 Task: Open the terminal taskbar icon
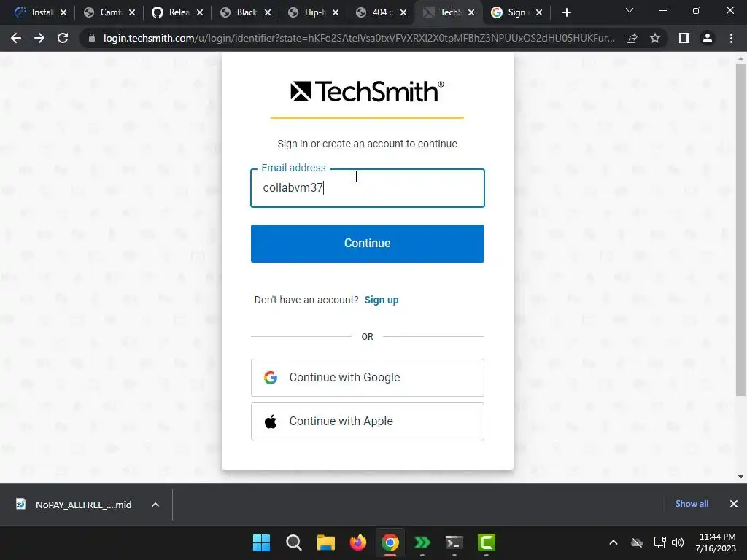pos(454,542)
